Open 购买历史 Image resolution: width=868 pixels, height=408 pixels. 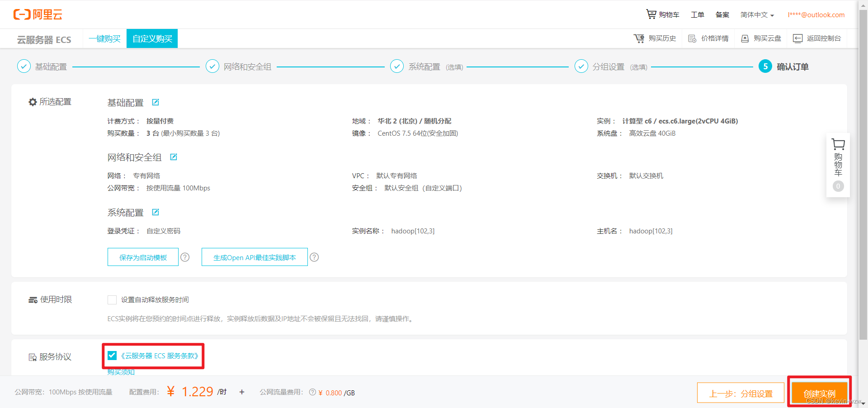(655, 38)
